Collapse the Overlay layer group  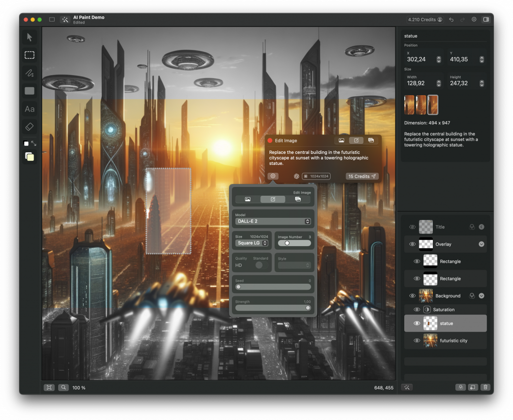pyautogui.click(x=481, y=244)
